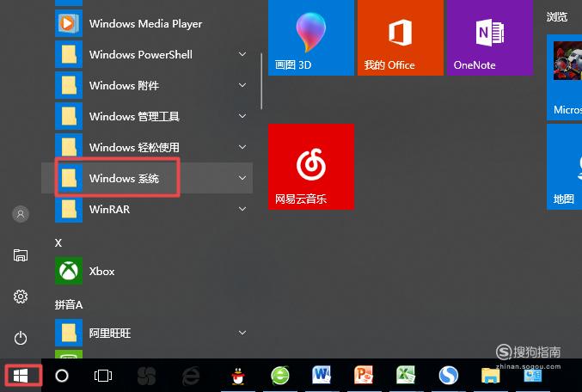Click the Windows 系统 text label

(124, 179)
